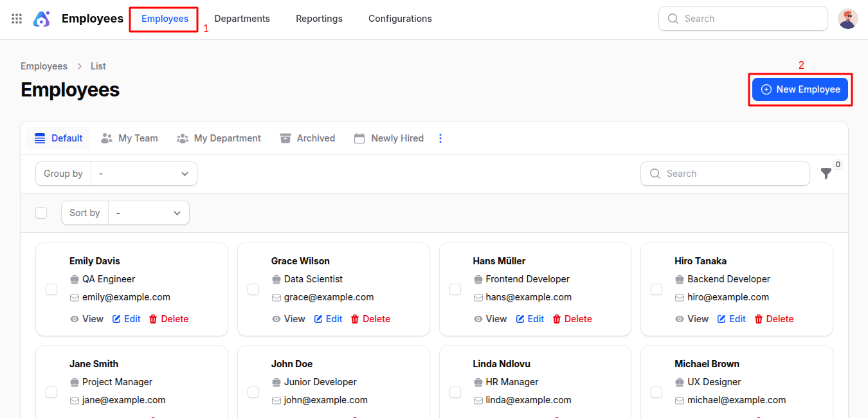Open the apps grid launcher icon
The width and height of the screenshot is (868, 418).
pos(17,19)
